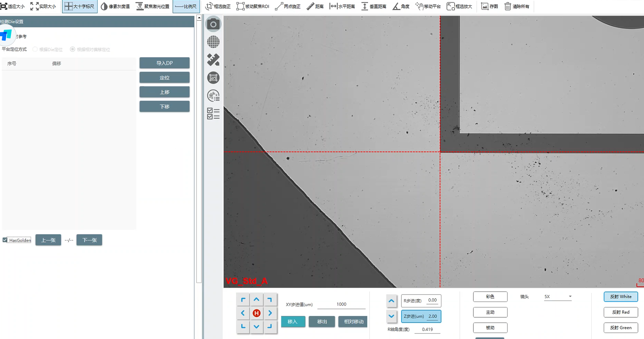
Task: Move stage right with arrow button
Action: (x=270, y=313)
